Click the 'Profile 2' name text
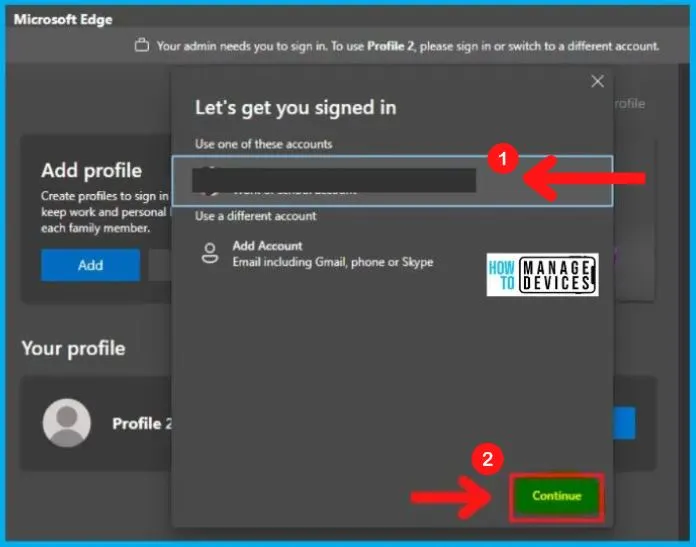696x547 pixels. (142, 424)
